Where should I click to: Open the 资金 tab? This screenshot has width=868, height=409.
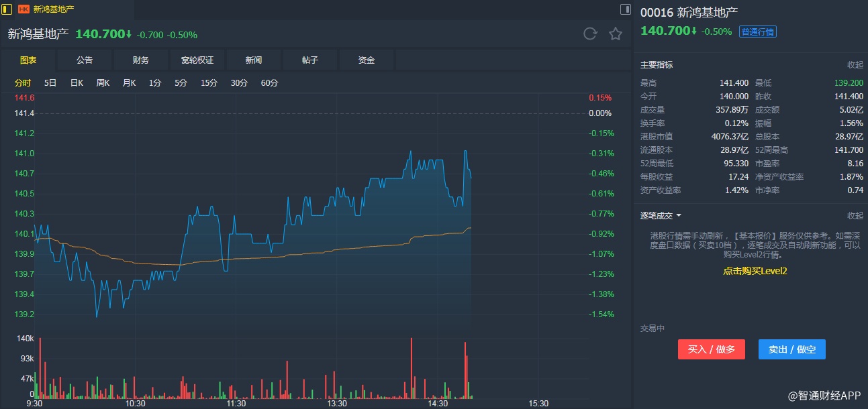[367, 60]
